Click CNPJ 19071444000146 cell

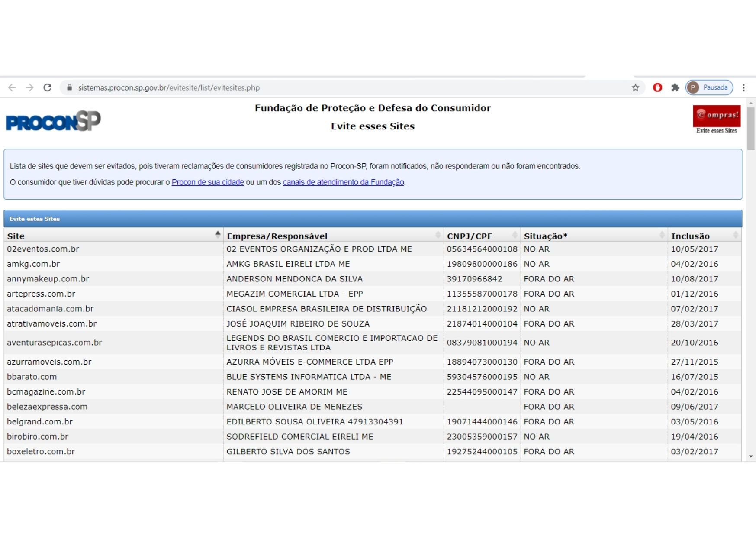482,421
